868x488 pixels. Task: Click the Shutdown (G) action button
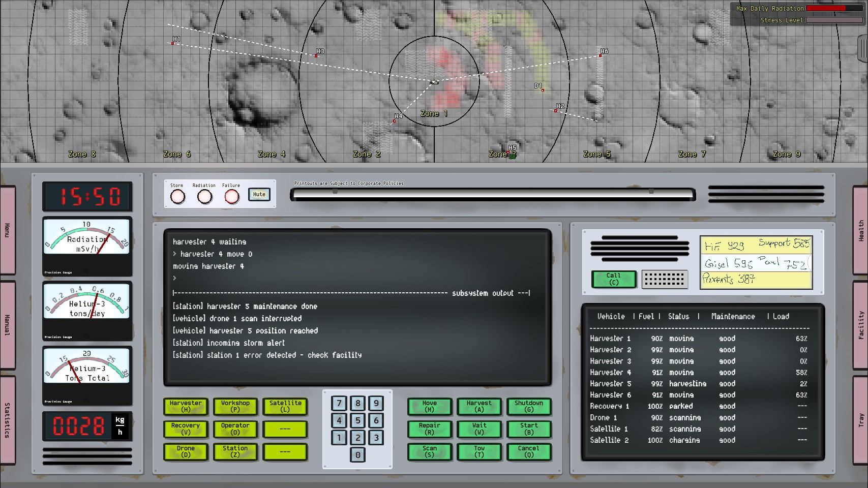(x=529, y=406)
